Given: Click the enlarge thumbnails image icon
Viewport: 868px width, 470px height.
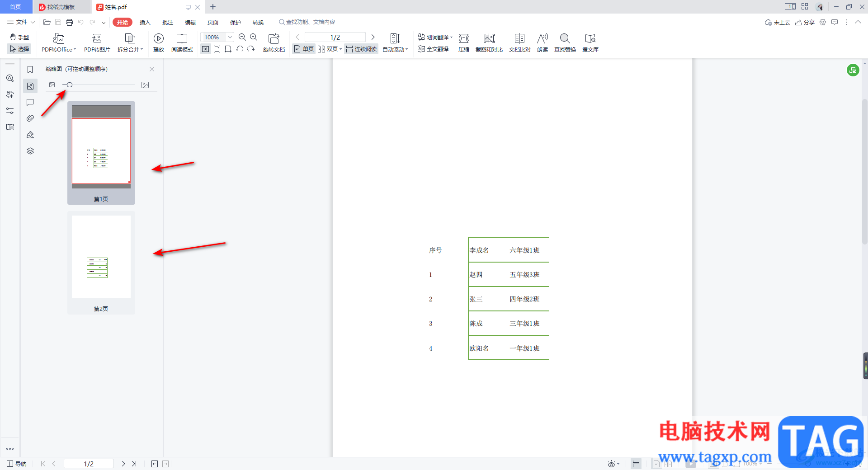Looking at the screenshot, I should pyautogui.click(x=145, y=85).
